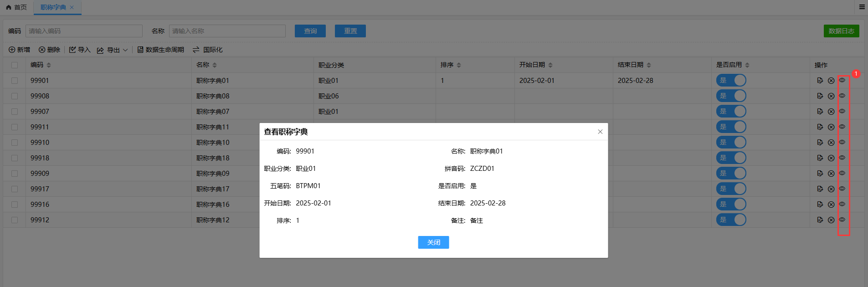
Task: Click the delete icon for row 99907
Action: click(831, 112)
